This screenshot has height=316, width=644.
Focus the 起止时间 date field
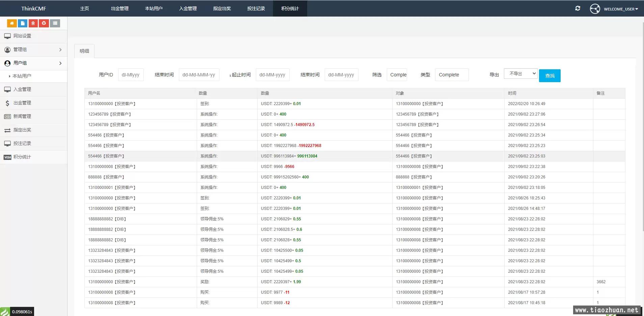point(273,75)
